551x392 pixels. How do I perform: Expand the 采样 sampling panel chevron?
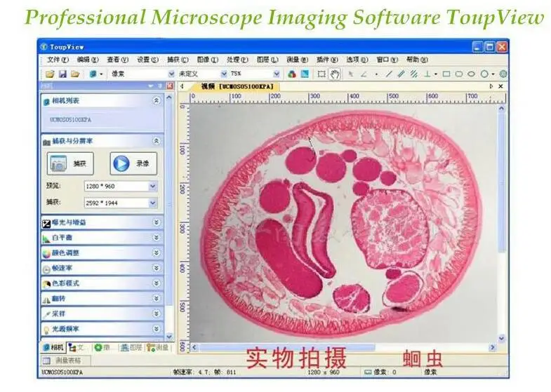pos(157,313)
